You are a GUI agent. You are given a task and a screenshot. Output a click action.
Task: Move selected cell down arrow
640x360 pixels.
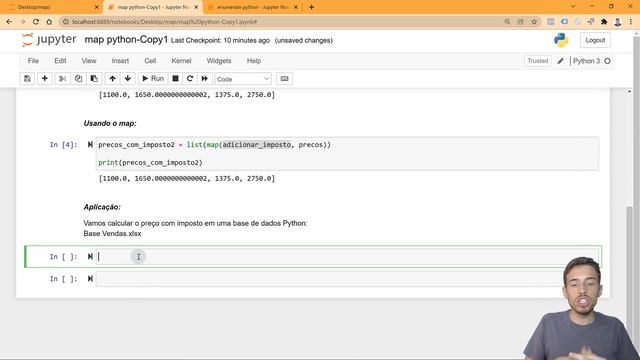128,78
